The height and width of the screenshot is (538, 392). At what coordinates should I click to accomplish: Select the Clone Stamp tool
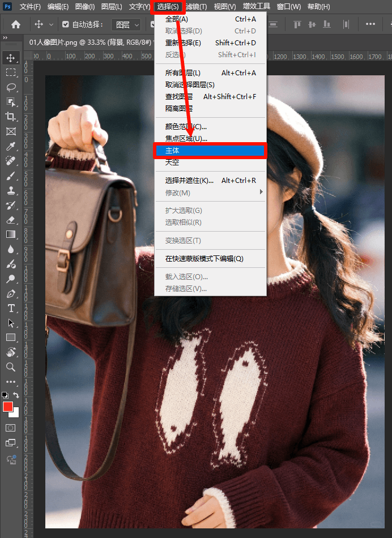click(x=11, y=191)
